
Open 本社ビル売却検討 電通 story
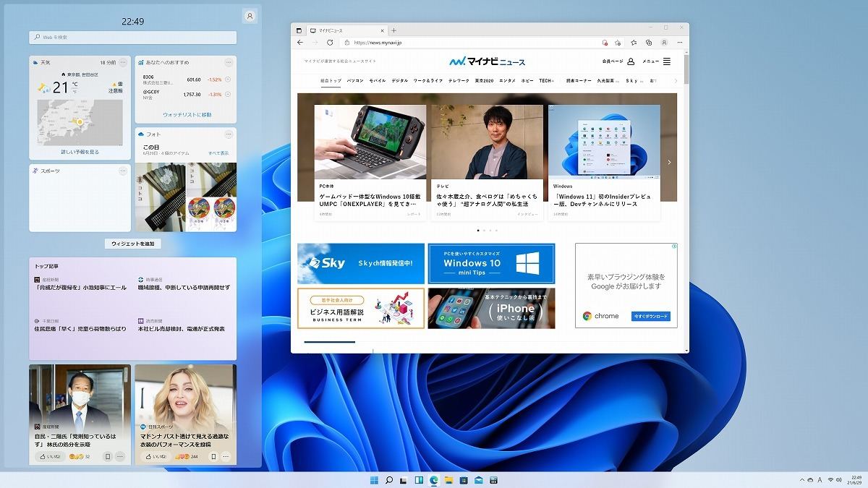click(181, 329)
